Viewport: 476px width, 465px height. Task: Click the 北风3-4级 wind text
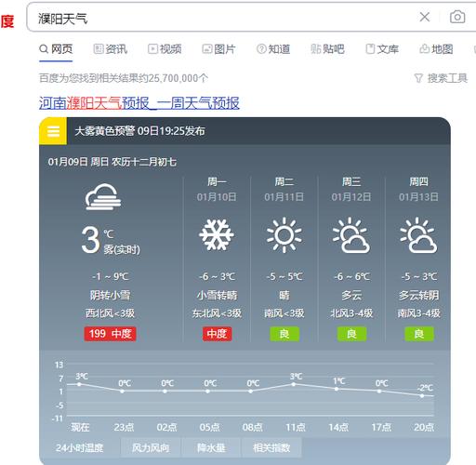click(x=351, y=313)
